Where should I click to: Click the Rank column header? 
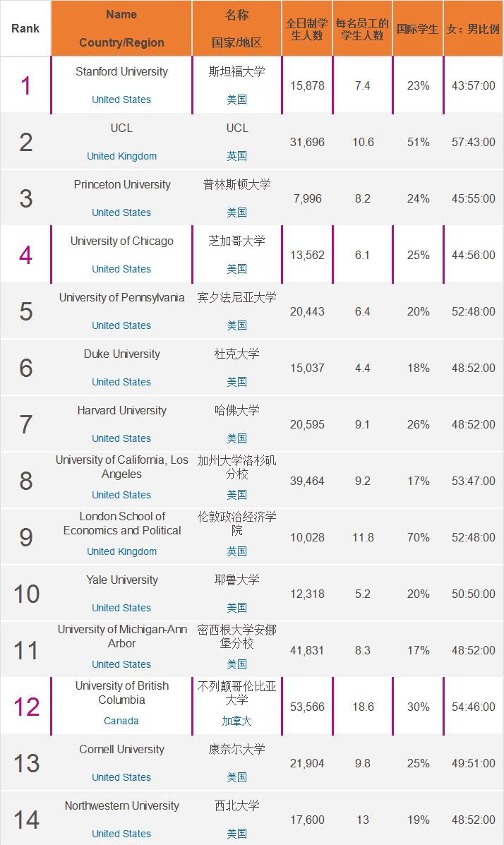point(25,29)
